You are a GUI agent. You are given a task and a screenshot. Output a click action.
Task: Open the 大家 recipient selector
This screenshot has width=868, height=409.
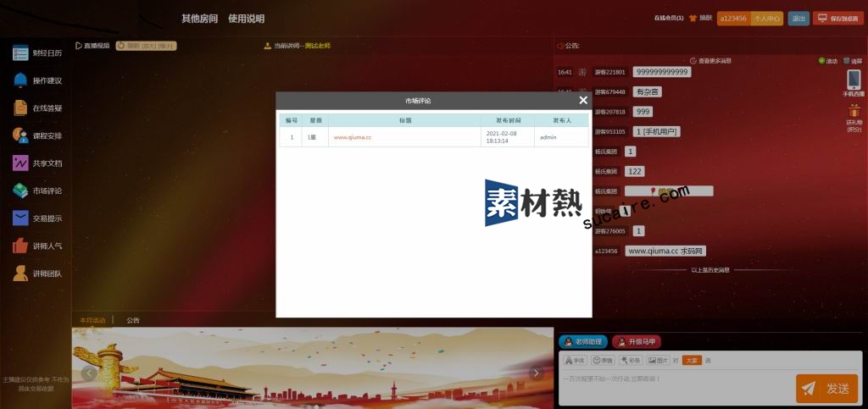(x=692, y=361)
